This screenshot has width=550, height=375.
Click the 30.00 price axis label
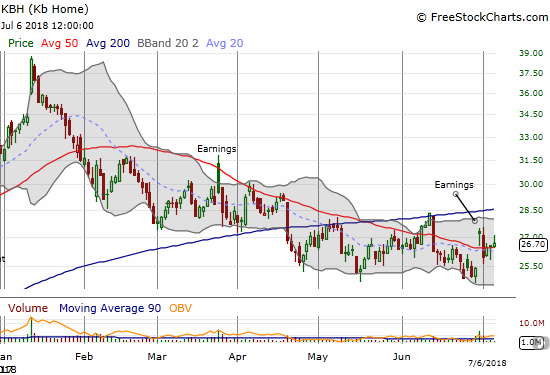(531, 184)
